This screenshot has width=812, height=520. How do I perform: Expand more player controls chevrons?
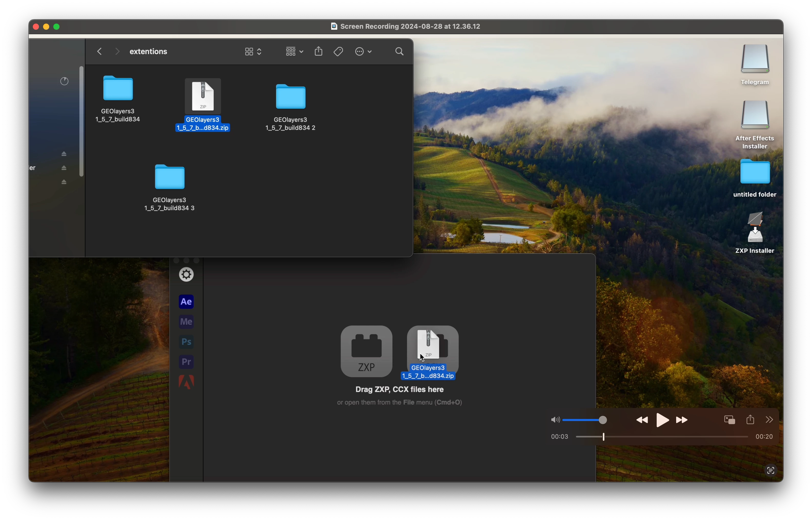tap(769, 420)
